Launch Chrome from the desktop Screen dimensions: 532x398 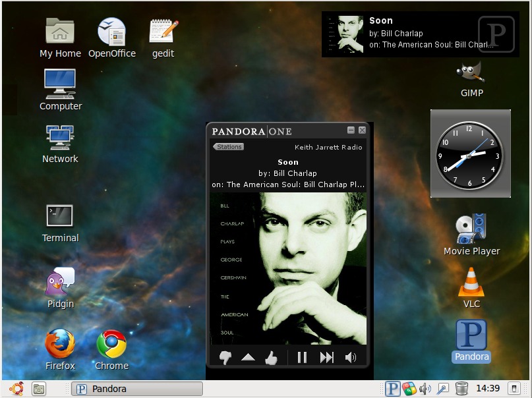tap(111, 350)
